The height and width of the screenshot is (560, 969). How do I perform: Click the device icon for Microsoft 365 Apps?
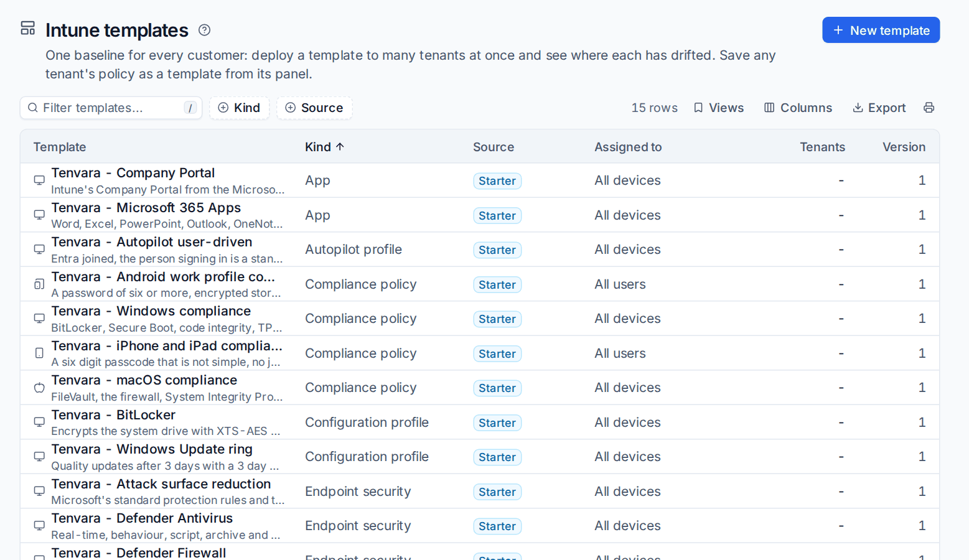coord(39,215)
